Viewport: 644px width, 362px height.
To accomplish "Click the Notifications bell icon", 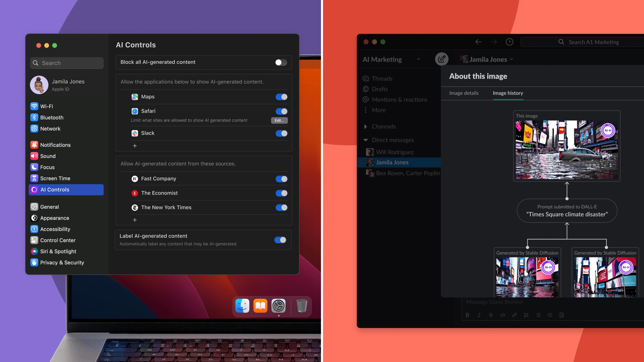I will [x=34, y=145].
